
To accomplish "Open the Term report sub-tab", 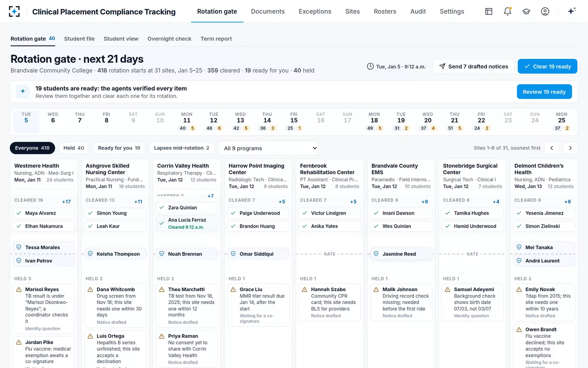I will (216, 39).
